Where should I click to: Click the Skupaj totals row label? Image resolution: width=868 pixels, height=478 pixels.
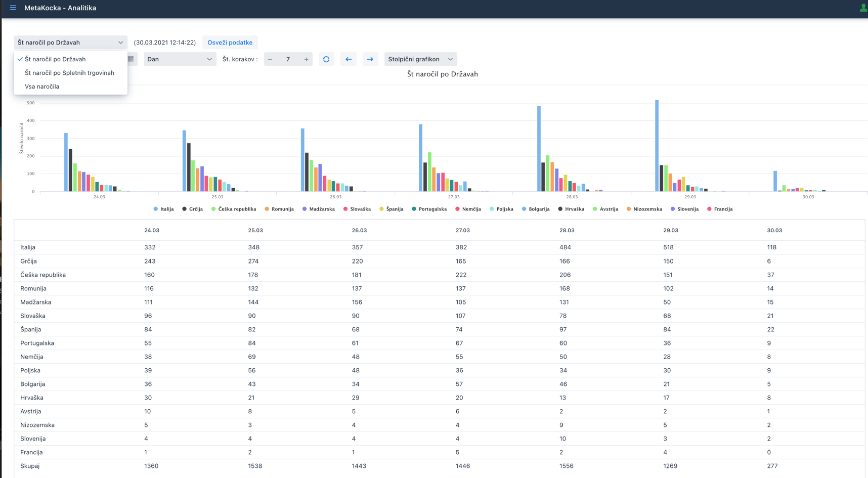click(x=30, y=466)
